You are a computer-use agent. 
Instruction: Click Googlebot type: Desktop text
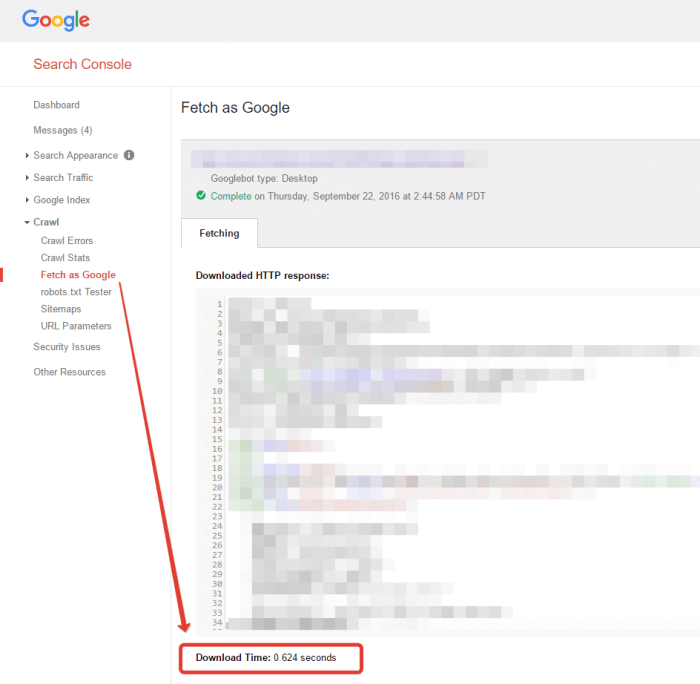pyautogui.click(x=264, y=179)
